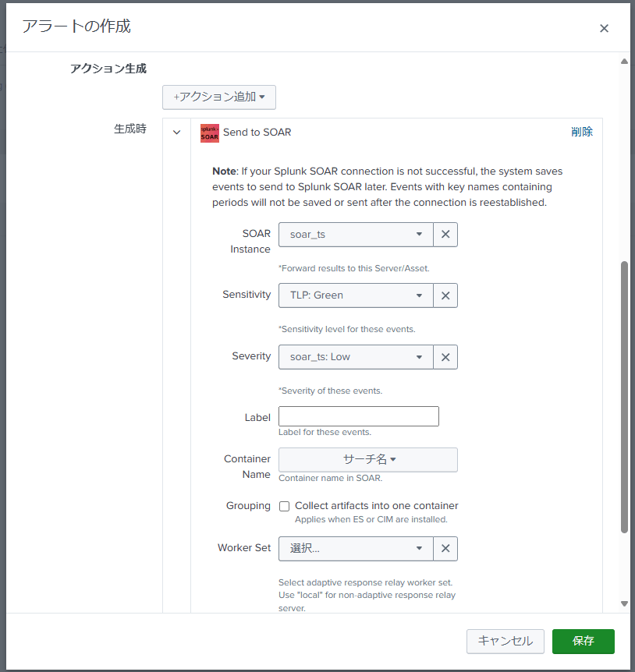Click '*Forward results to this Server/Asset.' text
The image size is (635, 672).
353,268
